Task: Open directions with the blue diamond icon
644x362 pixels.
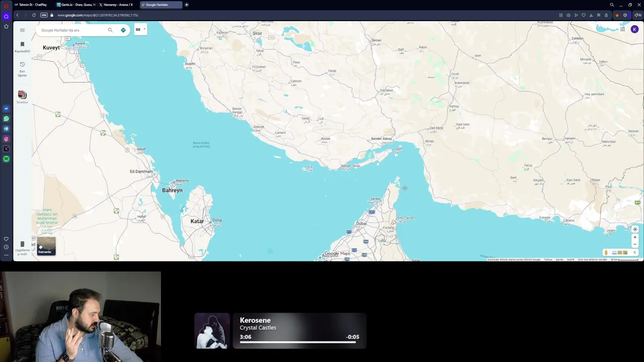Action: click(123, 30)
